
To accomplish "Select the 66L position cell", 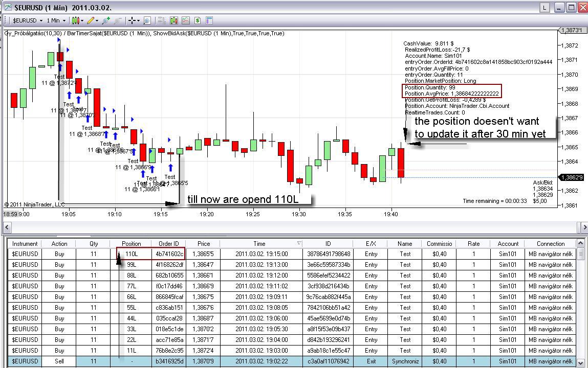I will (x=131, y=297).
